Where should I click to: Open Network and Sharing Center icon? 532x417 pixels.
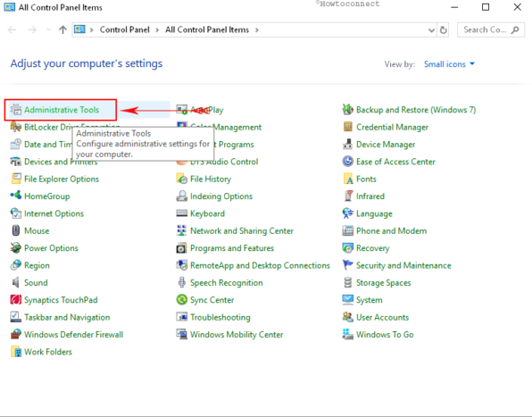(182, 230)
